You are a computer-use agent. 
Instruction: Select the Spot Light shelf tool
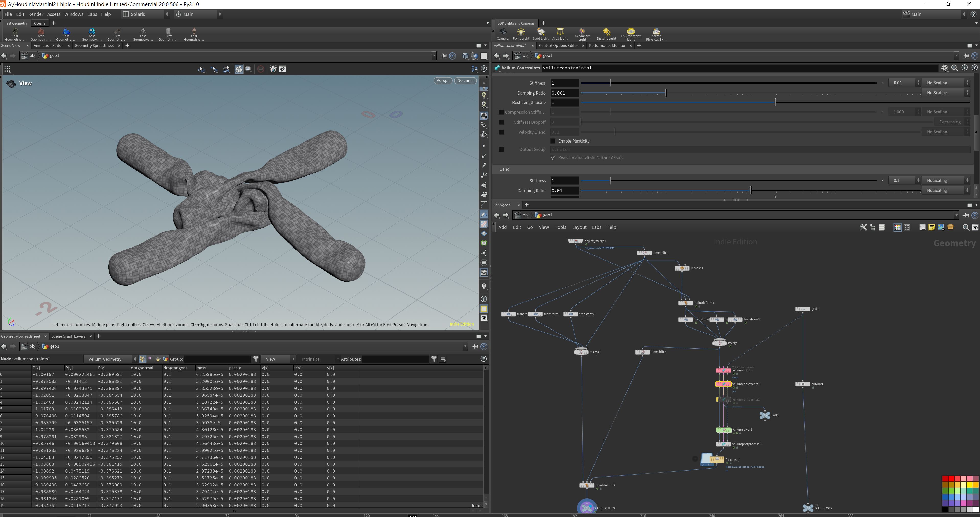541,33
